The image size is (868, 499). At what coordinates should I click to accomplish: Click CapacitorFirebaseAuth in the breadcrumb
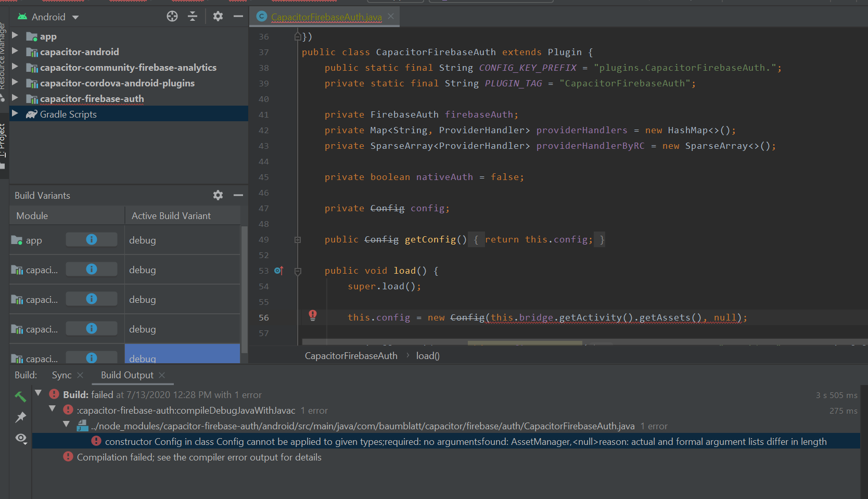[351, 356]
